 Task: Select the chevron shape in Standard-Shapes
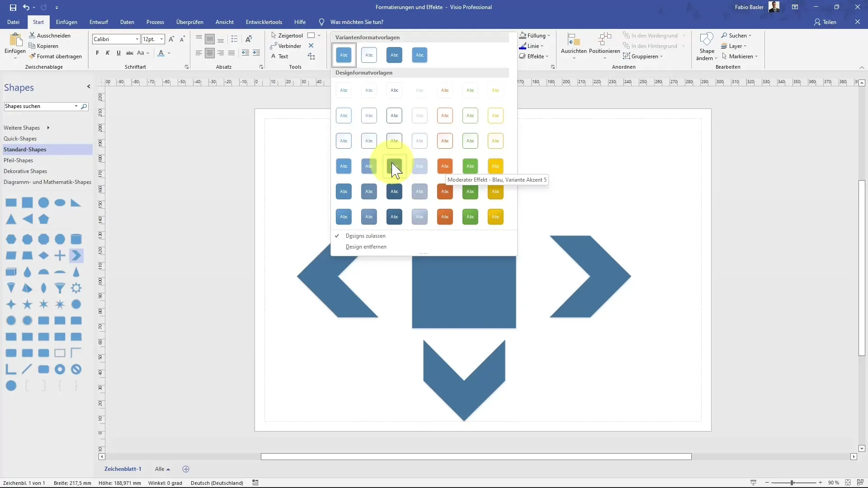(76, 256)
